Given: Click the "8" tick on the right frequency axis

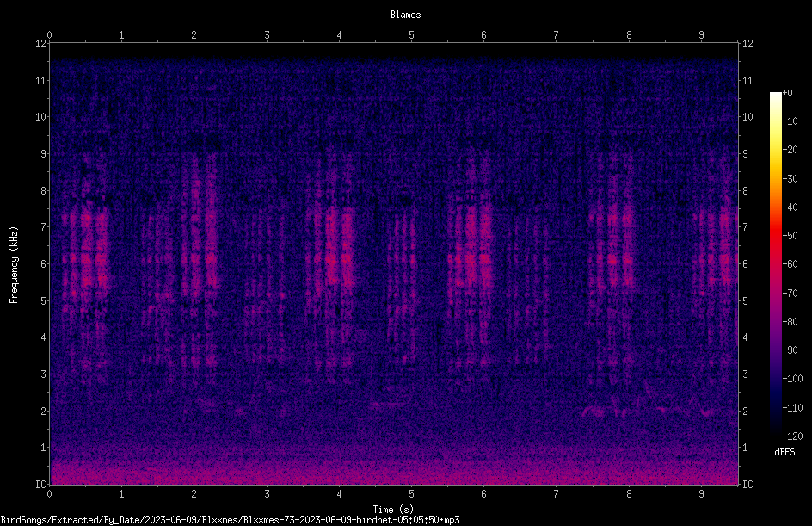Looking at the screenshot, I should 745,191.
